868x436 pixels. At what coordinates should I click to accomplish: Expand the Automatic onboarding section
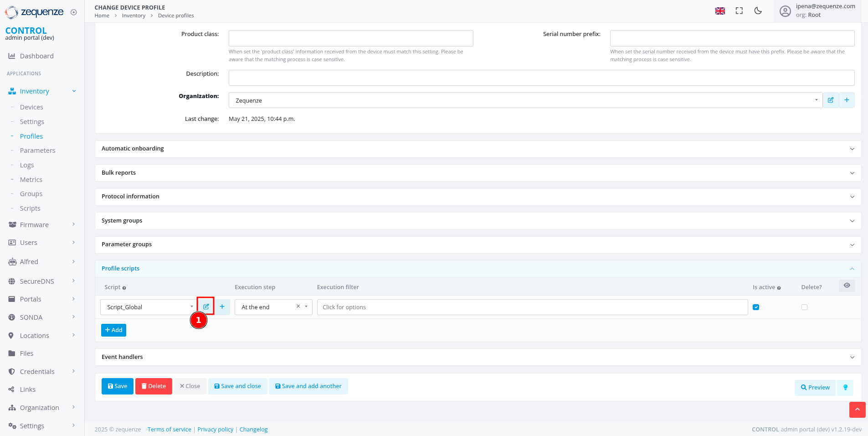coord(478,149)
